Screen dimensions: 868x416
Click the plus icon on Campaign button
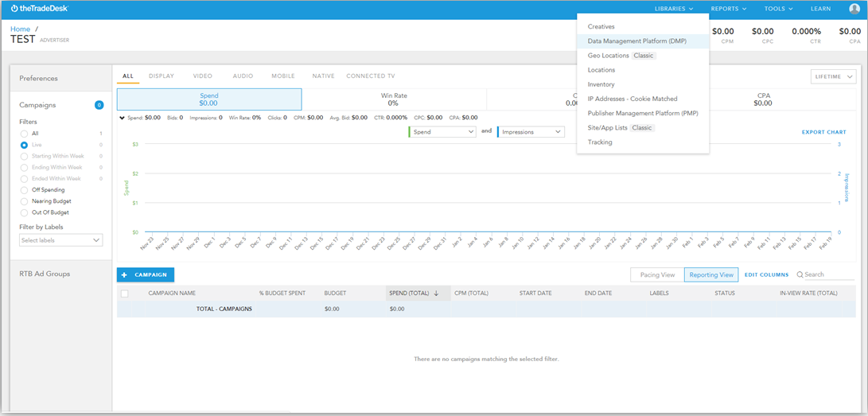[x=124, y=275]
